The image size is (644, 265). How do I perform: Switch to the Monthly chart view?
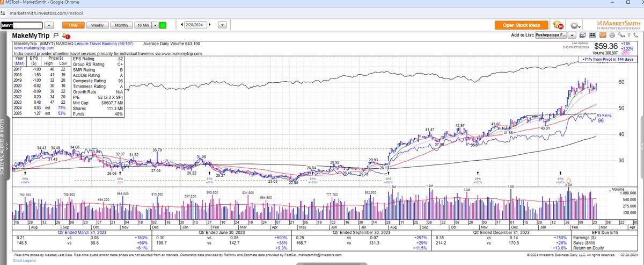click(122, 25)
